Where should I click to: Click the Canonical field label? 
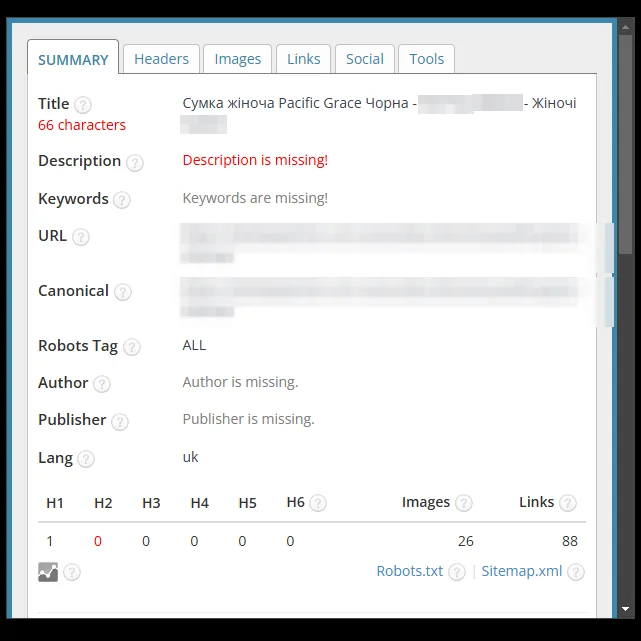(74, 291)
